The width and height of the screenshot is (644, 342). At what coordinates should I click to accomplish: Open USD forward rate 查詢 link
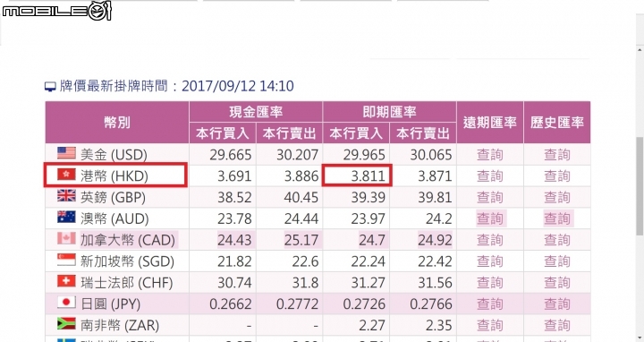coord(489,155)
